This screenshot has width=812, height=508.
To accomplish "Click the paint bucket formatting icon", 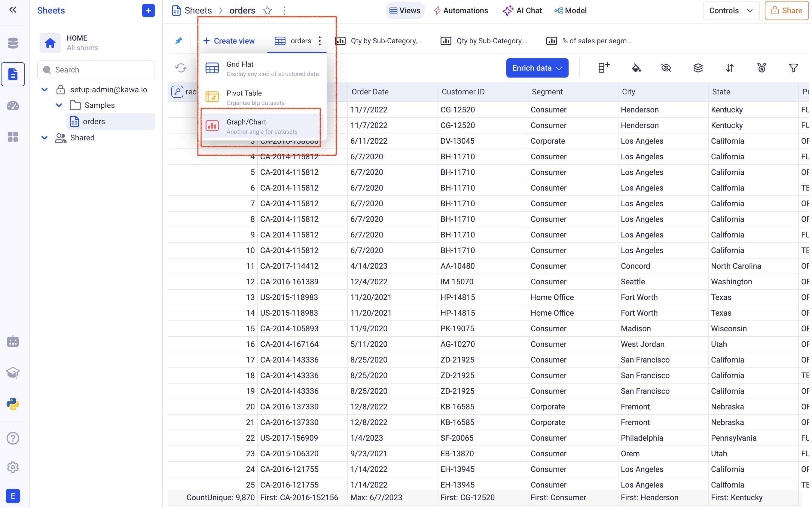I will pos(636,68).
